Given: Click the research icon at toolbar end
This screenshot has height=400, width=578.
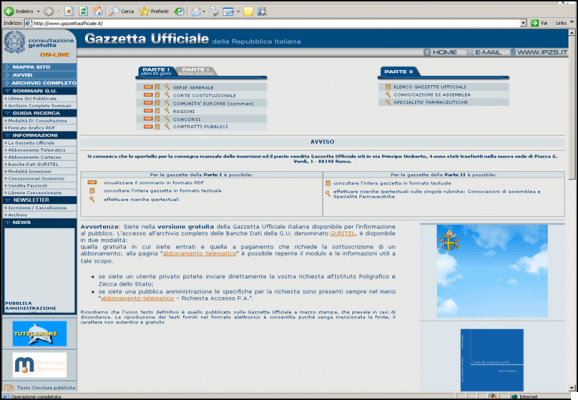Looking at the screenshot, I should pos(262,12).
